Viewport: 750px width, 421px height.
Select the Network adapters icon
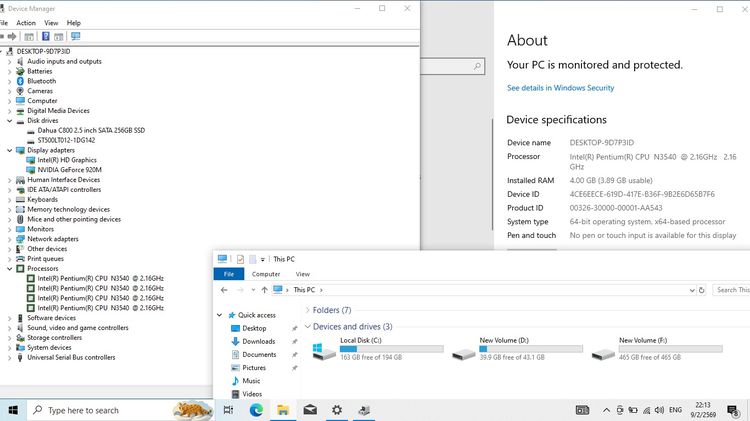coord(20,239)
